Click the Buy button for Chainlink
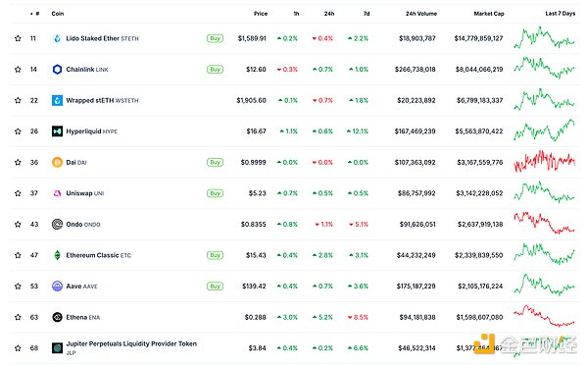 pyautogui.click(x=215, y=70)
